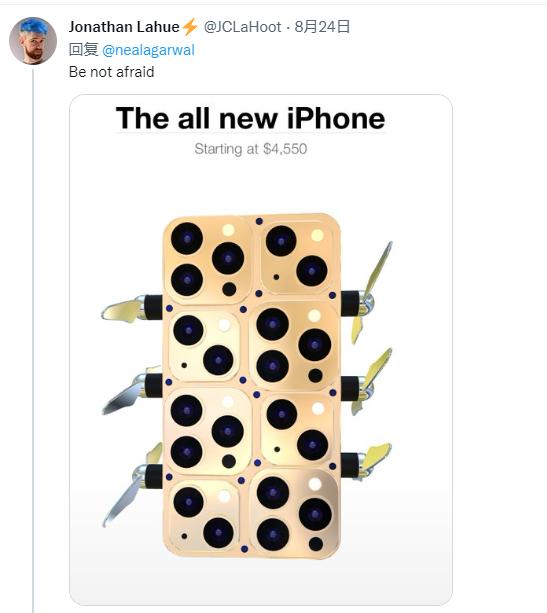This screenshot has height=613, width=547.
Task: Click the "Starting at $4,550" price text
Action: 251,149
